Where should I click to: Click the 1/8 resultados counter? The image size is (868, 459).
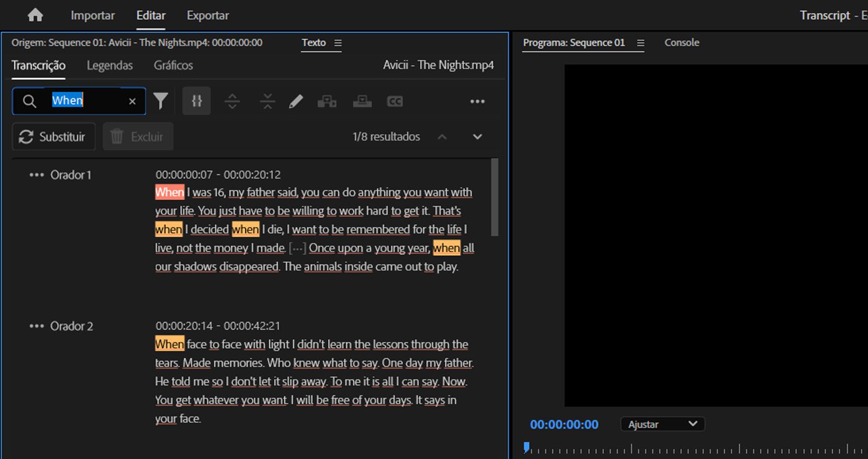point(386,137)
